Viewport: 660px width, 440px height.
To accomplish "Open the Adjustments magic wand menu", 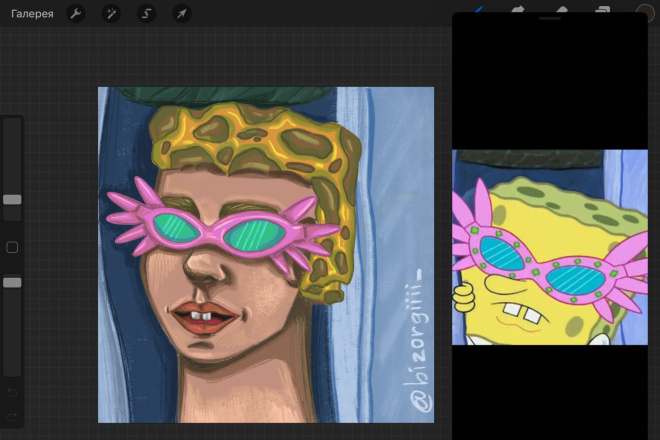I will [111, 14].
